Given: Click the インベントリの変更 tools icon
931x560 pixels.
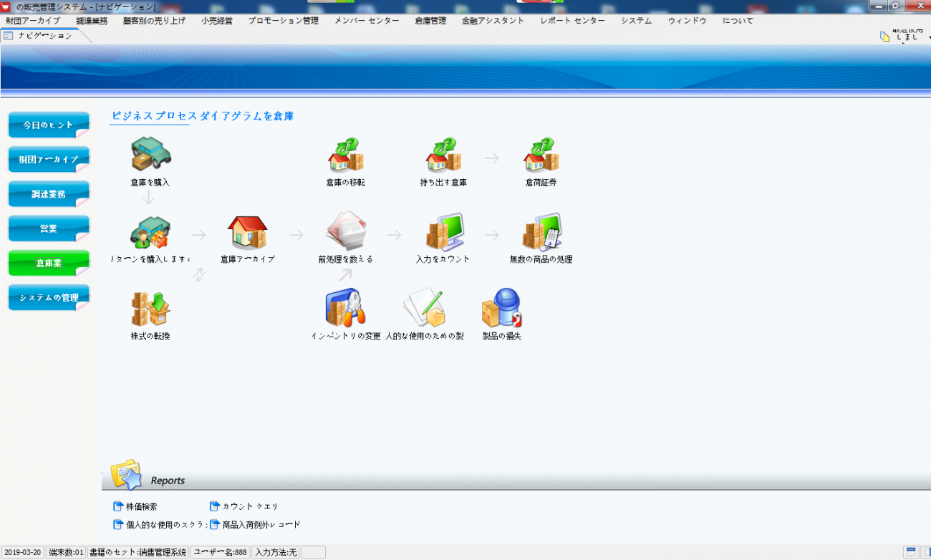Looking at the screenshot, I should click(345, 307).
